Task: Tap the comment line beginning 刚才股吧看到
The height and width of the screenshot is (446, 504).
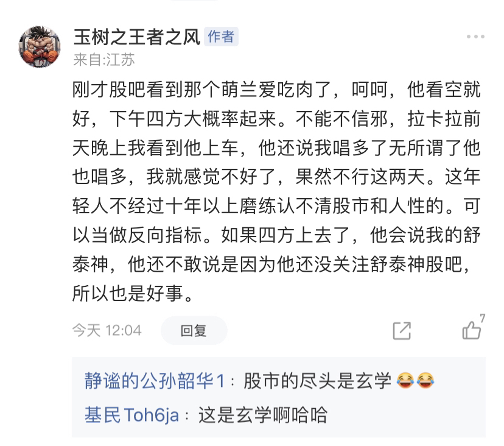Action: 276,90
